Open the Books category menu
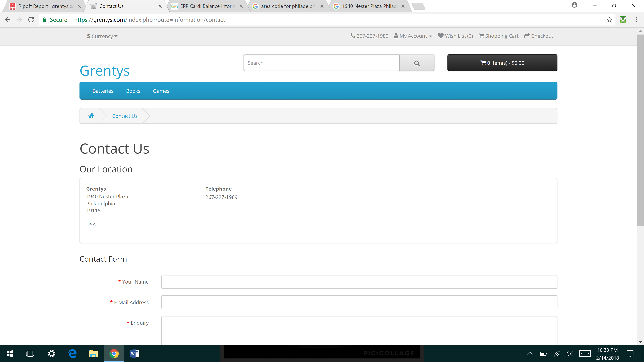Image resolution: width=644 pixels, height=362 pixels. 133,91
